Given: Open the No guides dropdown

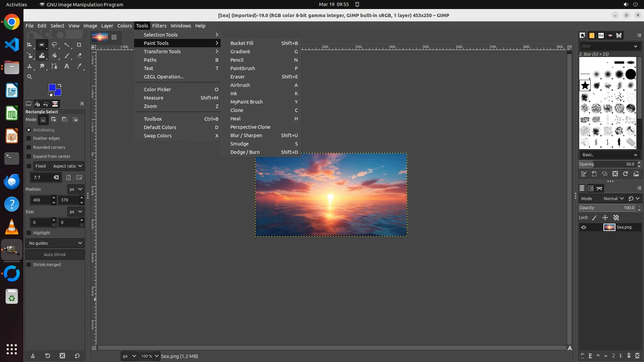Looking at the screenshot, I should pyautogui.click(x=55, y=243).
